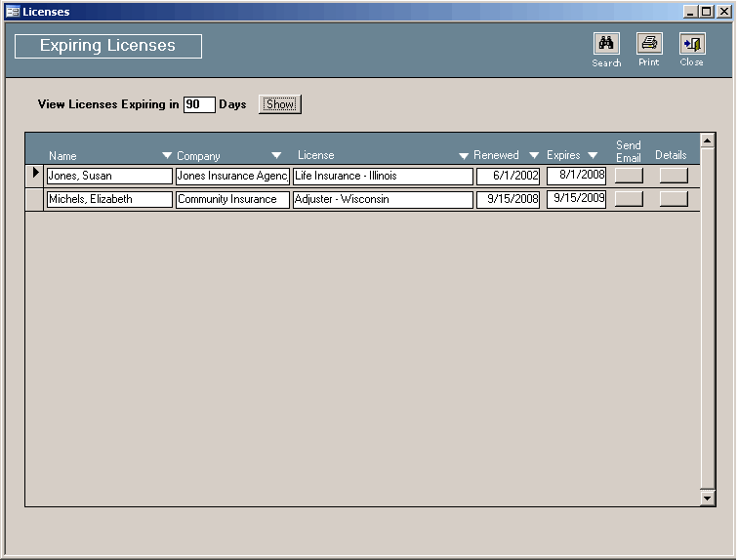This screenshot has width=738, height=560.
Task: Open the Renewed column sort dropdown
Action: pyautogui.click(x=534, y=155)
